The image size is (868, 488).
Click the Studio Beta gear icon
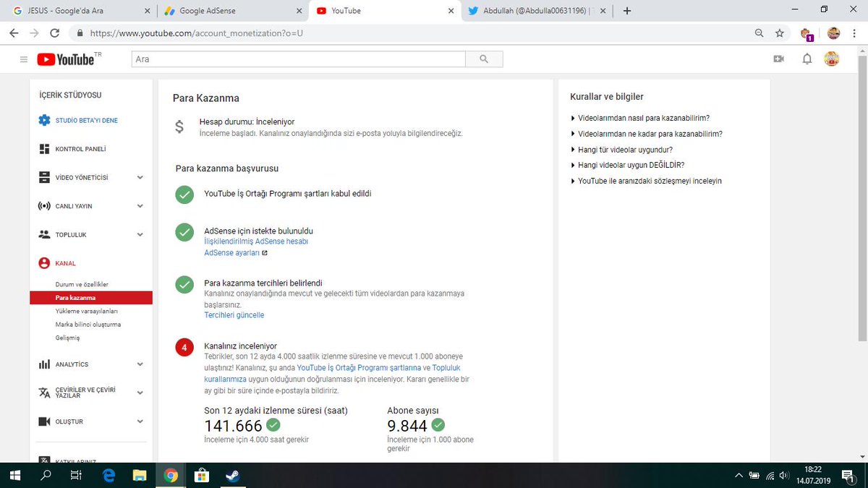click(x=44, y=120)
